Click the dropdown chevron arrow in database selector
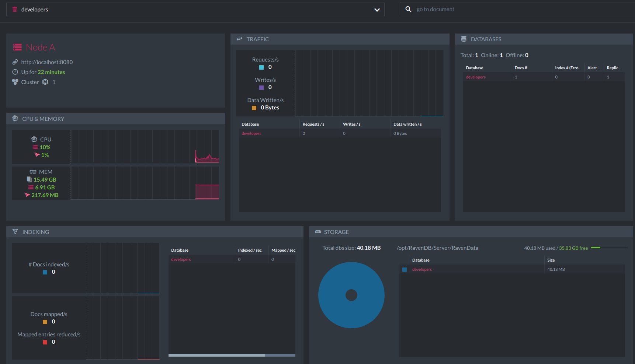 pos(377,10)
